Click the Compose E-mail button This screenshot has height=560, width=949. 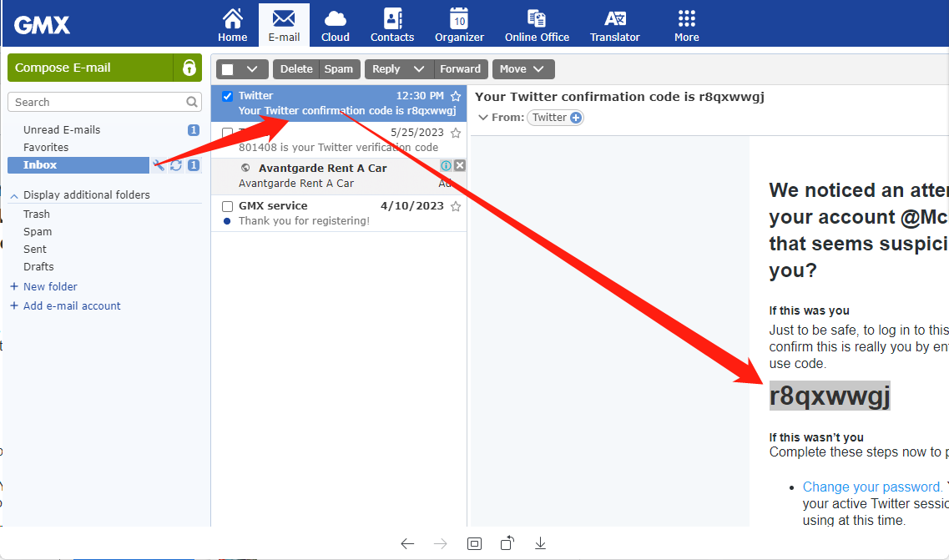[x=90, y=68]
